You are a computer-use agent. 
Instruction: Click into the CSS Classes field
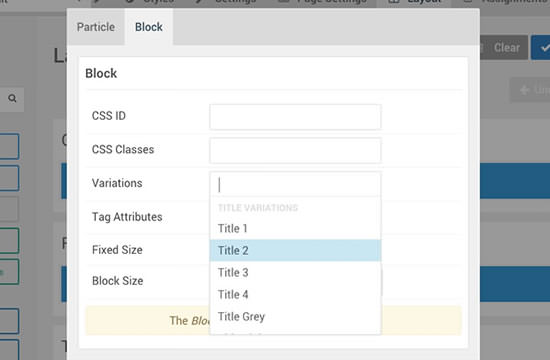tap(295, 150)
